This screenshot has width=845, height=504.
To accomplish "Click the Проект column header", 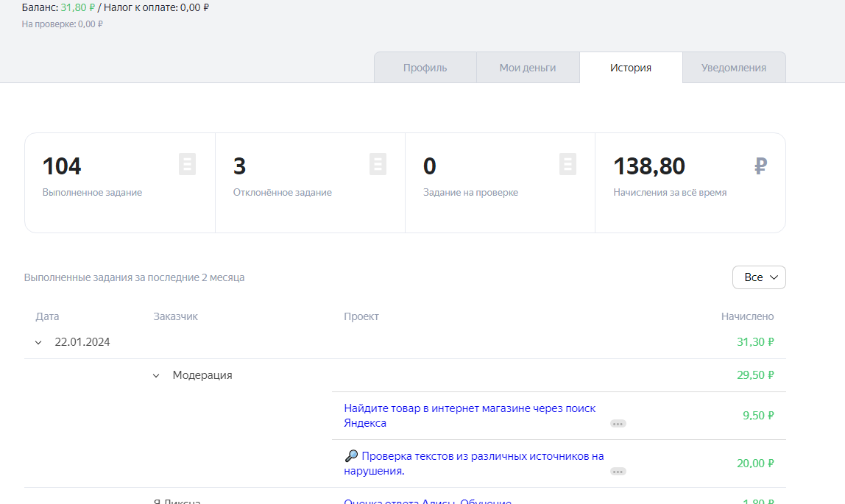I will pos(361,316).
